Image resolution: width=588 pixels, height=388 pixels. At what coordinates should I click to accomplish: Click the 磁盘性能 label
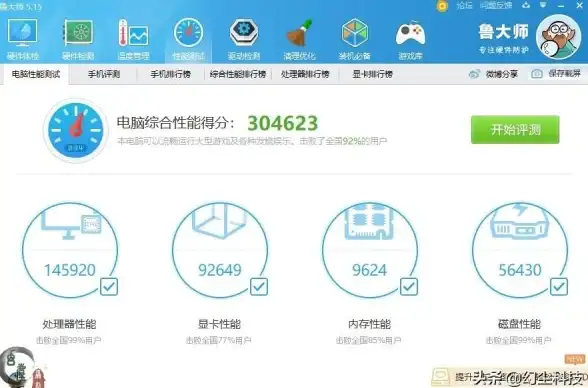click(x=519, y=324)
